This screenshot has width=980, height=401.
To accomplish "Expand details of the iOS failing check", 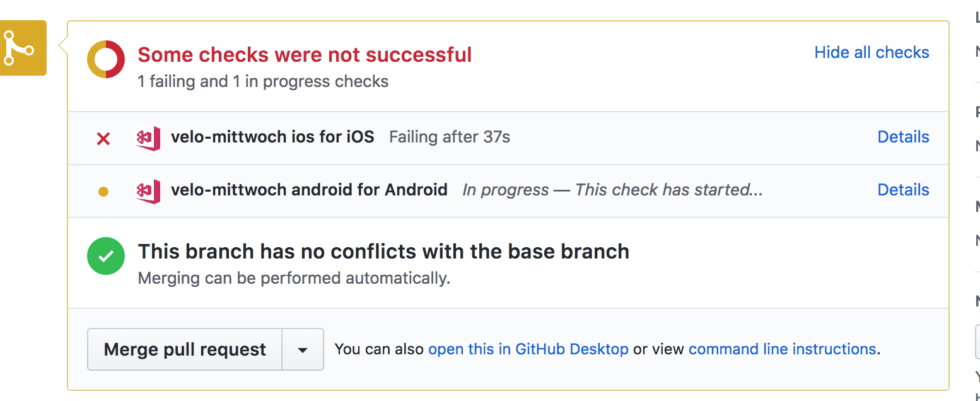I will point(903,137).
